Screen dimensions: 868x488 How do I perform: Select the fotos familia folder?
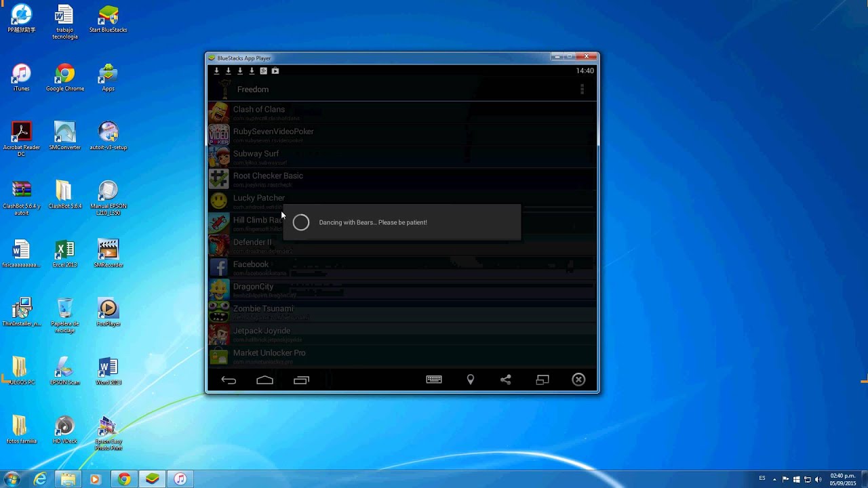[22, 430]
